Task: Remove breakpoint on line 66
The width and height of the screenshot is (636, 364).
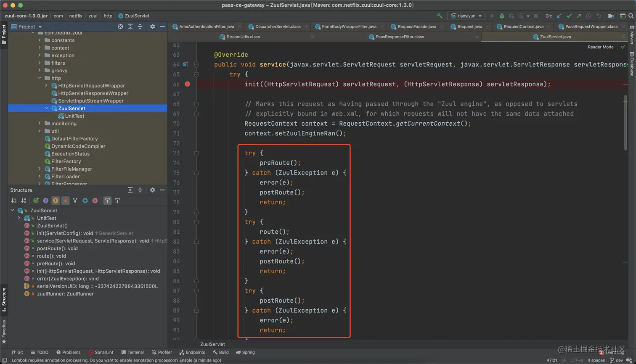Action: coord(188,84)
